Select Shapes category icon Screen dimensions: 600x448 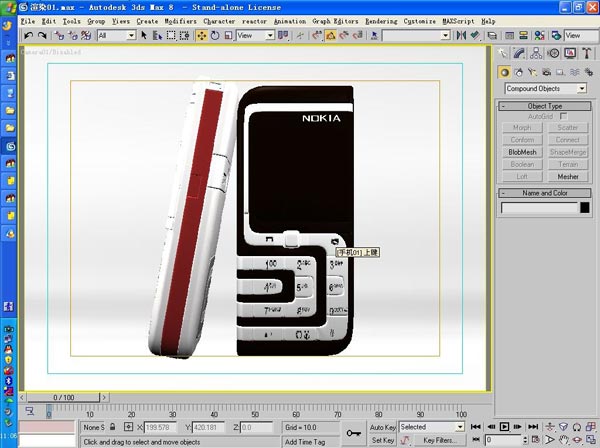point(518,72)
